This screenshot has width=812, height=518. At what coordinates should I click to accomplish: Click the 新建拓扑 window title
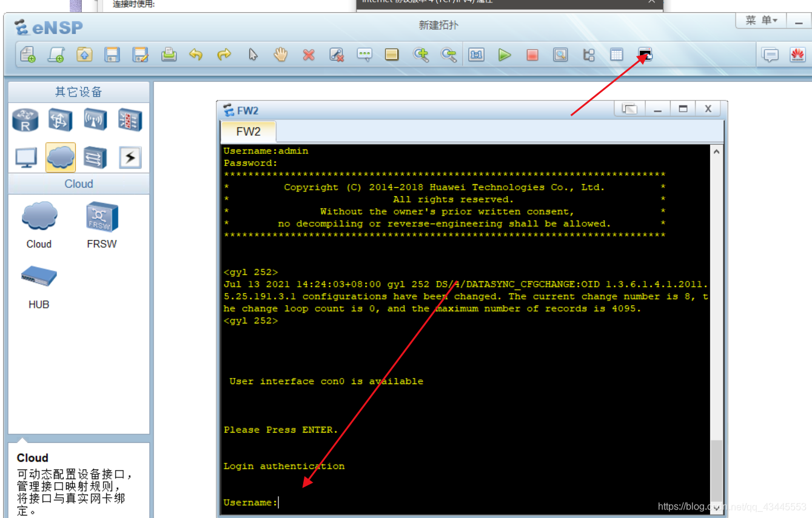[438, 25]
